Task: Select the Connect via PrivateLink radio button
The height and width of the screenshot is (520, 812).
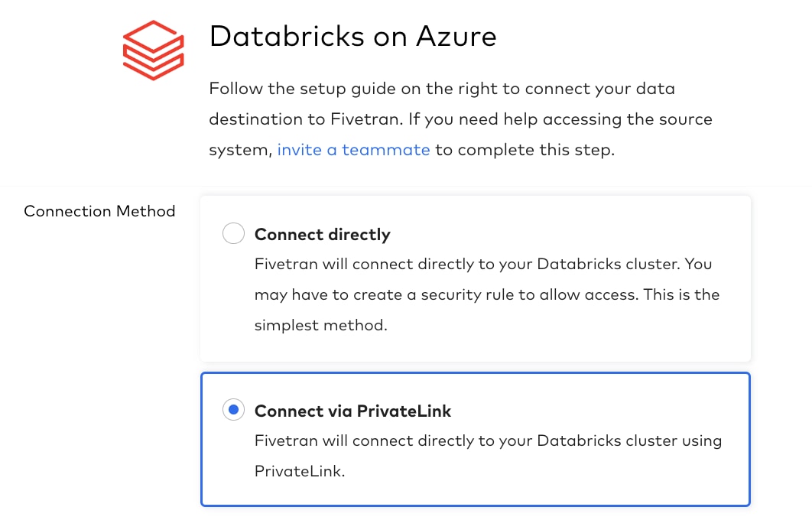Action: [x=233, y=410]
